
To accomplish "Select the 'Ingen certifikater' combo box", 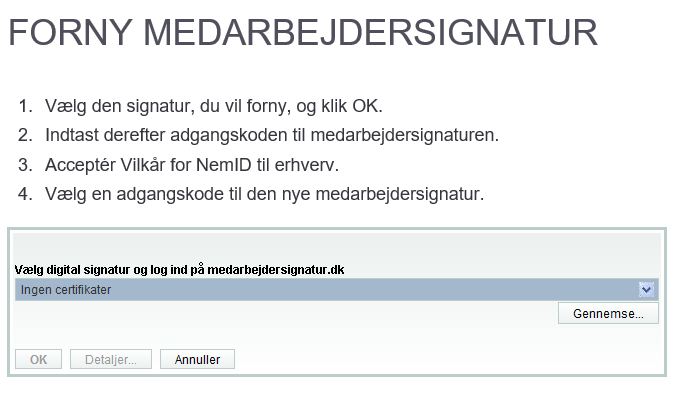I will click(337, 290).
